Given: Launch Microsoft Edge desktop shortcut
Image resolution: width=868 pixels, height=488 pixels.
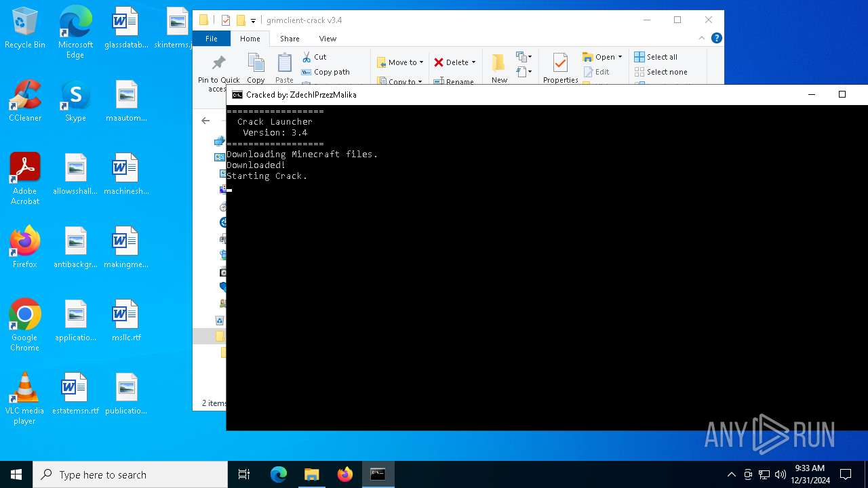Looking at the screenshot, I should tap(75, 33).
